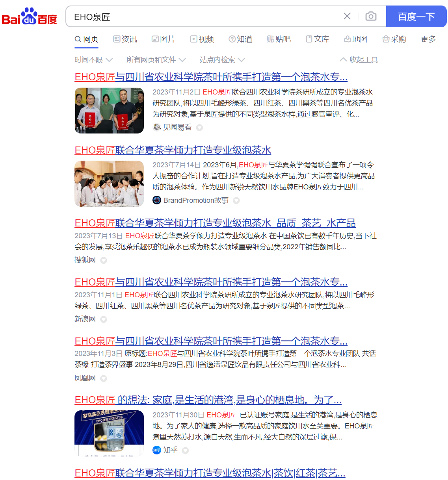This screenshot has height=480, width=448.
Task: Collapse search tools via 收起工具
Action: (x=359, y=60)
